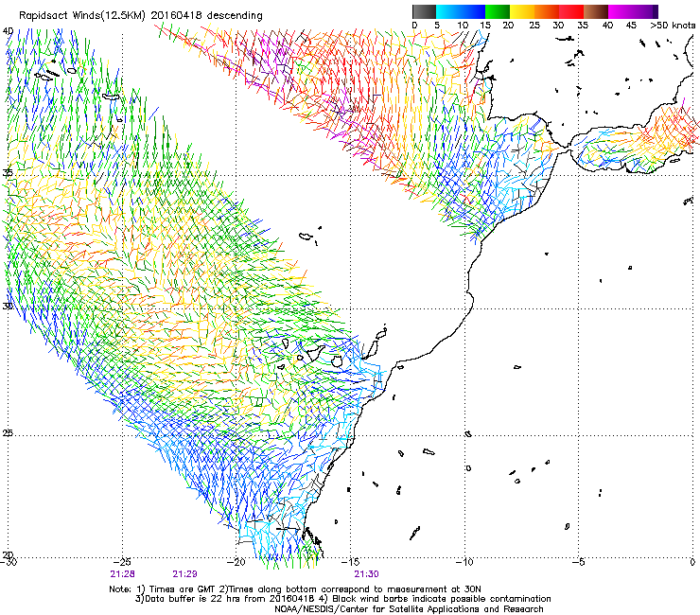
Task: Select the "35" latitude axis label
Action: pyautogui.click(x=8, y=173)
